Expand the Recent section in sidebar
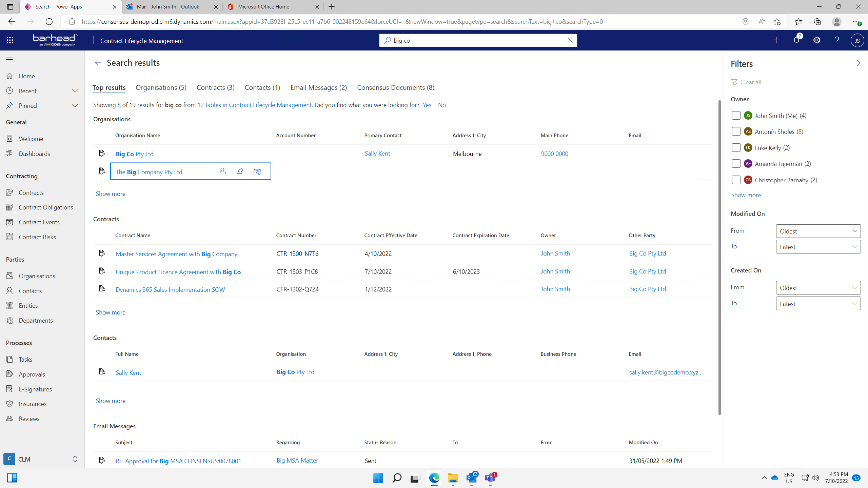 point(75,91)
